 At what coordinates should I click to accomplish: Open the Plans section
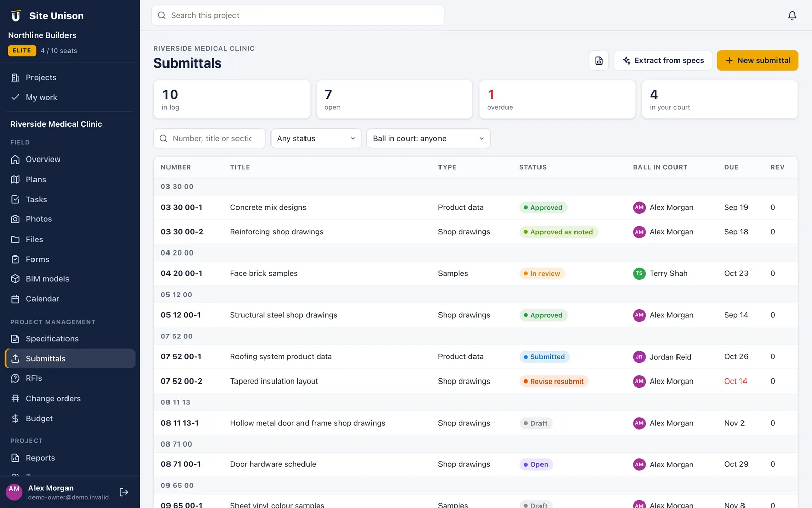(x=70, y=179)
